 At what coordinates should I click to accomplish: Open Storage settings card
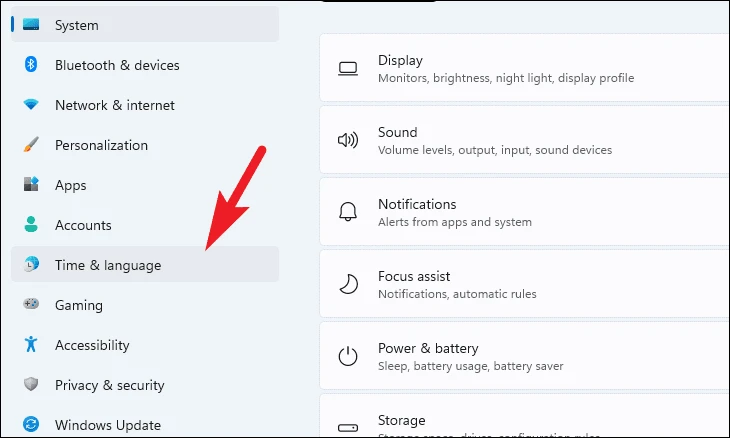tap(525, 416)
